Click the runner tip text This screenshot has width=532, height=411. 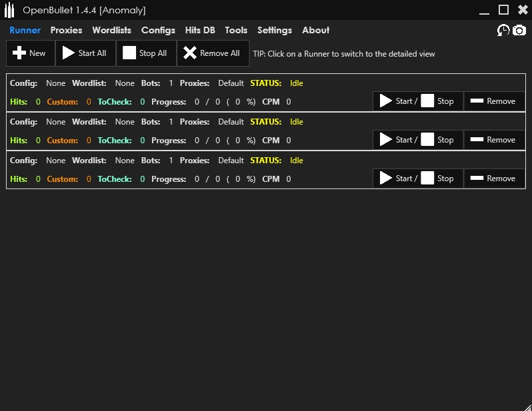(344, 54)
